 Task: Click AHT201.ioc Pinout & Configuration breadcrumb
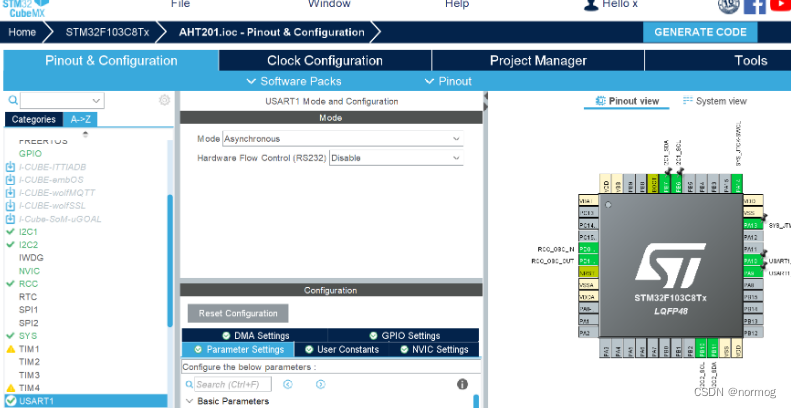click(271, 32)
